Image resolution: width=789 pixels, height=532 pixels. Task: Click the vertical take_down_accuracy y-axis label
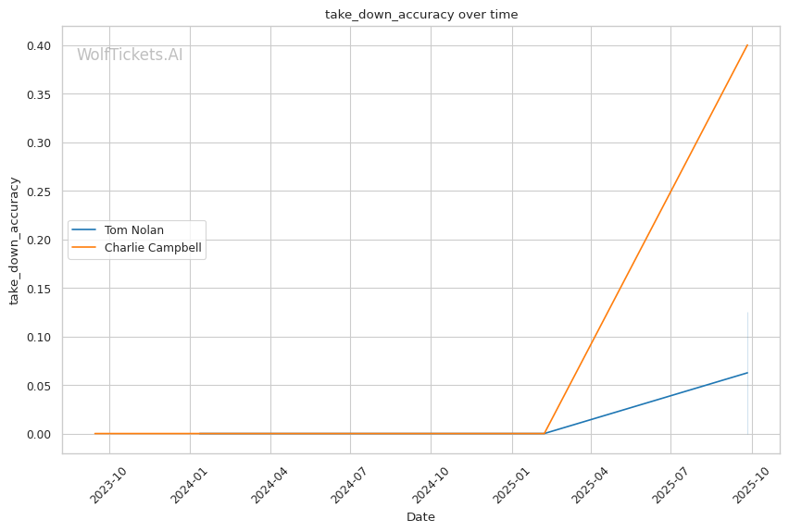point(15,240)
